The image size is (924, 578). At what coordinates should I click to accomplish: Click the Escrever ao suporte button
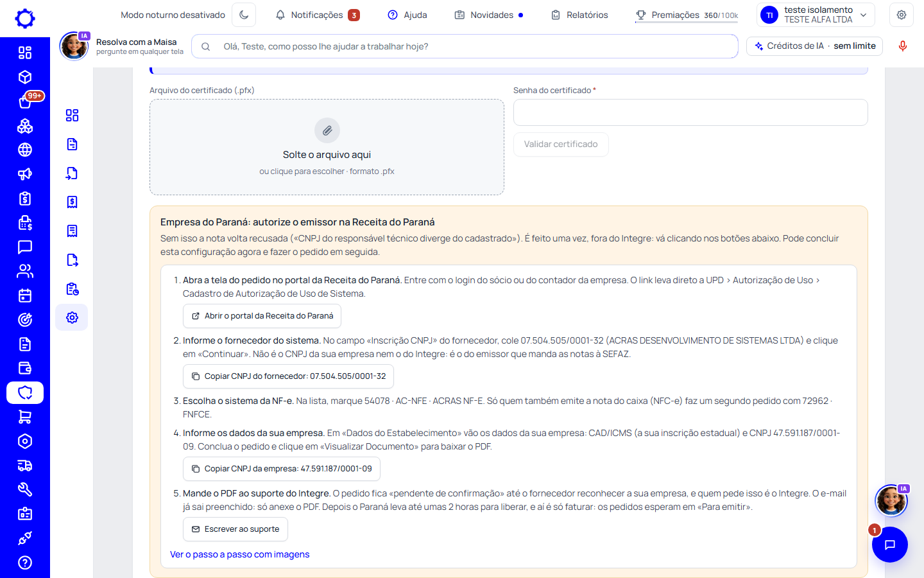[x=235, y=529]
